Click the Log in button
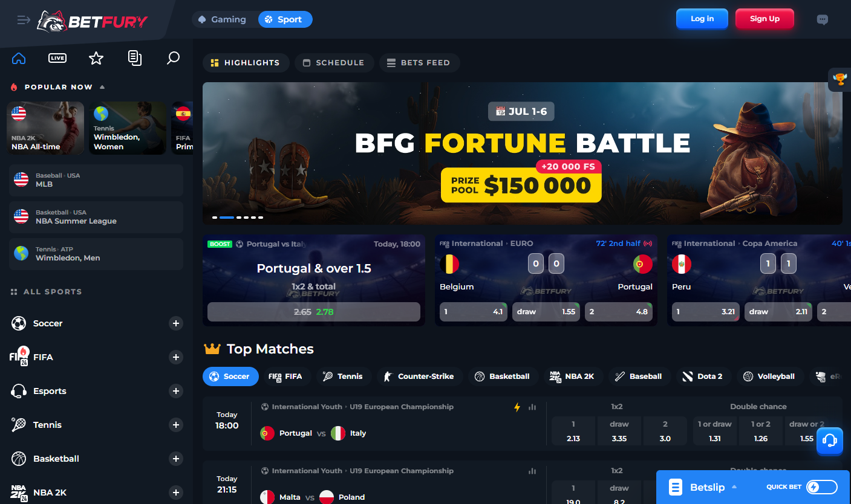This screenshot has width=851, height=504. click(702, 19)
